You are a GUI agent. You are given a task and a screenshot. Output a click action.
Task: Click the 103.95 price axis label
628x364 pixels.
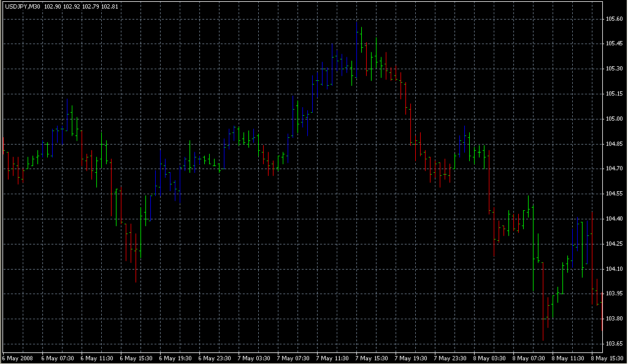(615, 294)
